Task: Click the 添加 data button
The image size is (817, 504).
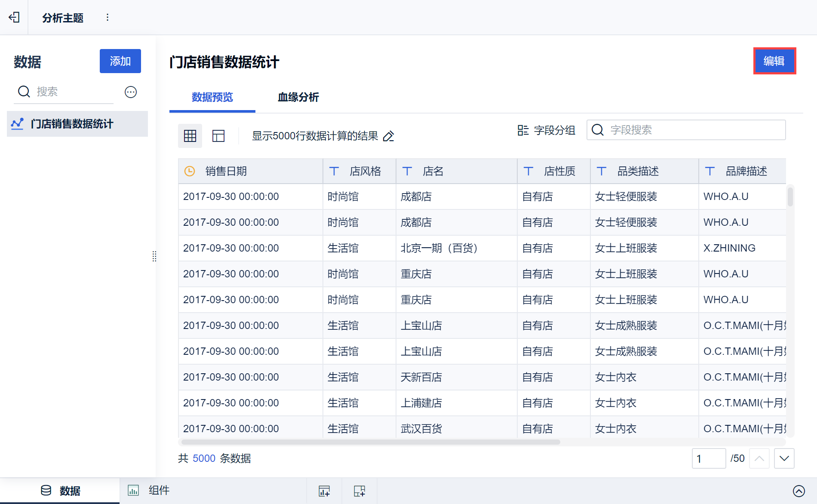Action: pos(120,61)
